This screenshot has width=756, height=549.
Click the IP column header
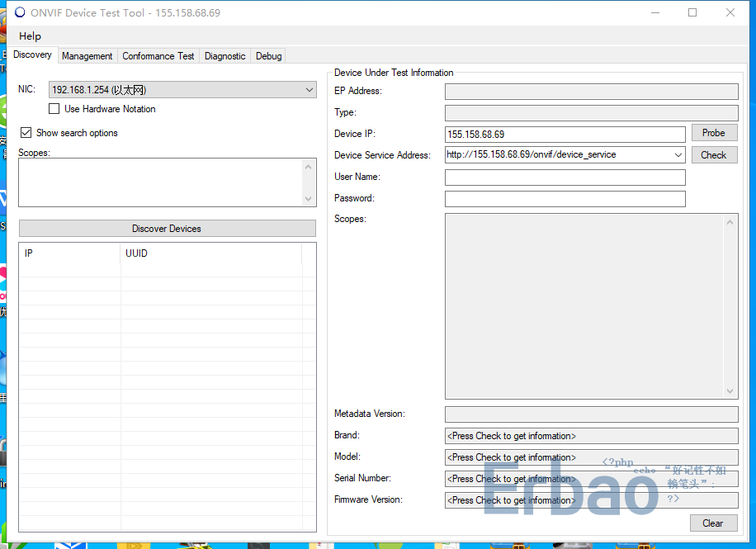(70, 253)
